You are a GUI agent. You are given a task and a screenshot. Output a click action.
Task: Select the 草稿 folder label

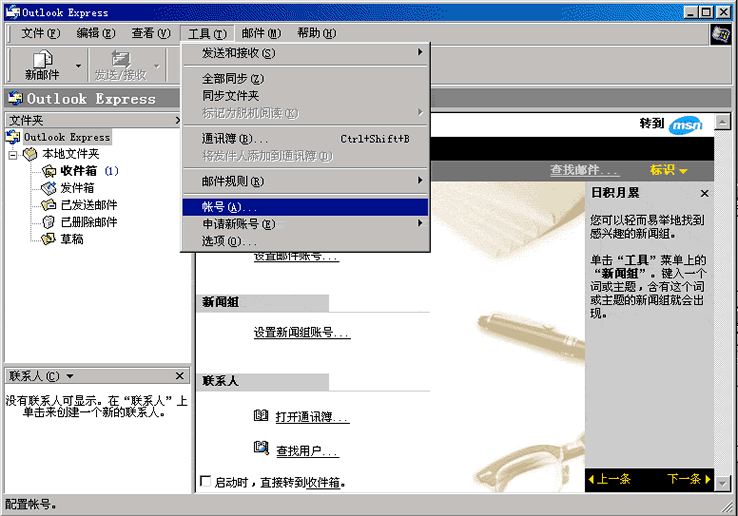point(72,239)
